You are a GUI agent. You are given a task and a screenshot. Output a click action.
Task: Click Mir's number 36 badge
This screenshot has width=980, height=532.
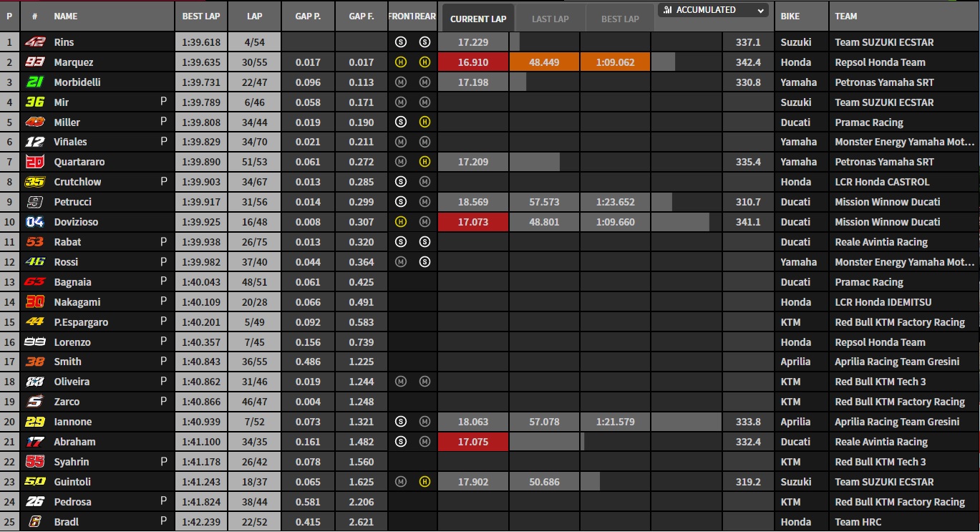pyautogui.click(x=34, y=102)
